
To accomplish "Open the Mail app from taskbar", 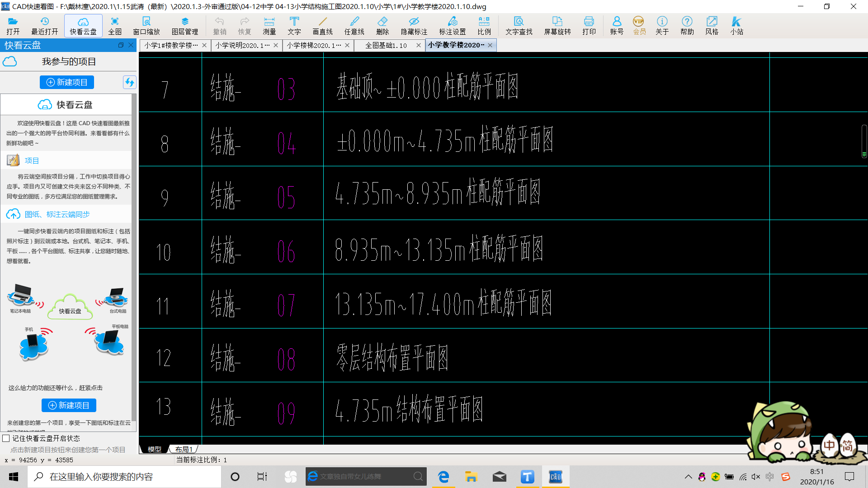I will click(499, 477).
